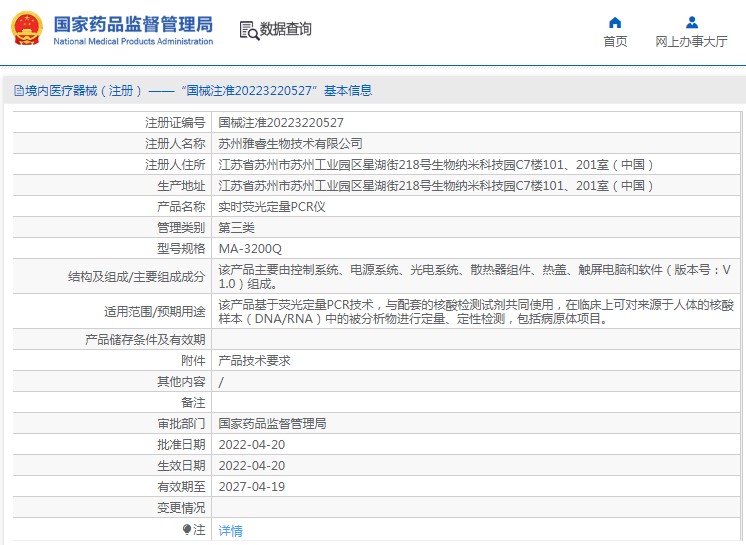This screenshot has height=545, width=746.
Task: Click the 适用范围/预期用途 description text
Action: (476, 311)
